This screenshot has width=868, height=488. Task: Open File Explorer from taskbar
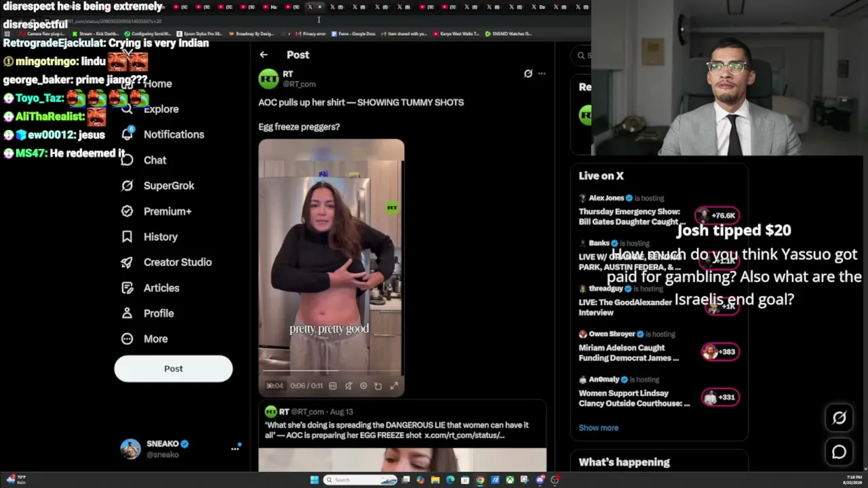point(435,480)
